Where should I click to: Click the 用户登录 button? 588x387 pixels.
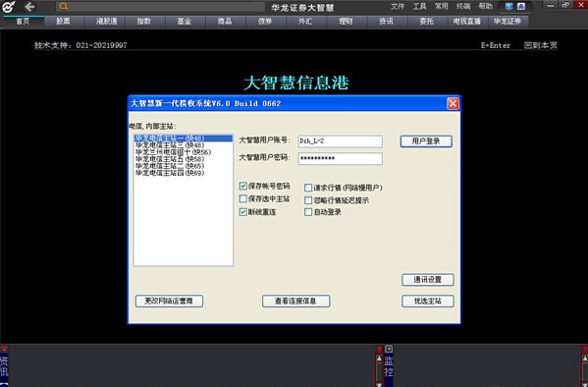pyautogui.click(x=426, y=141)
